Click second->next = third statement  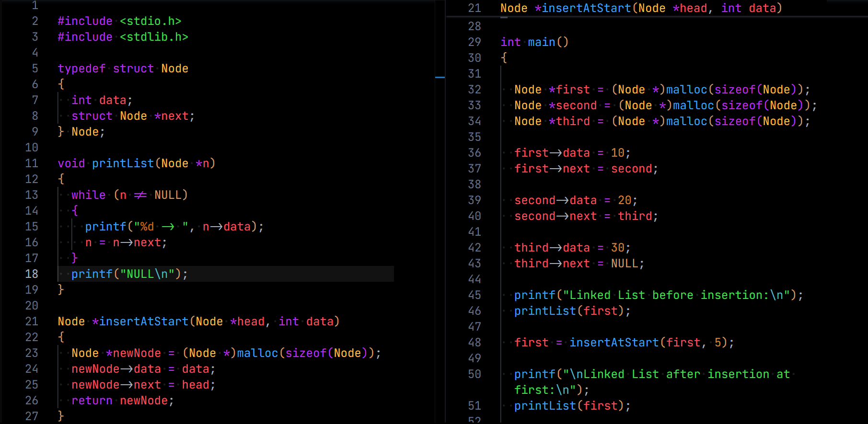pyautogui.click(x=586, y=216)
